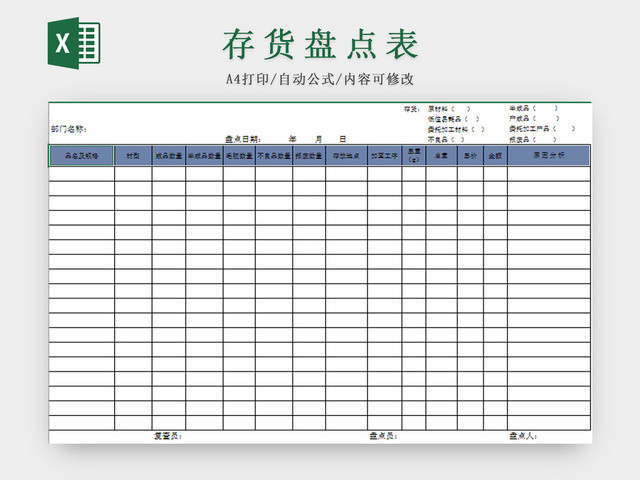Click first empty cell under 品名及规格
The image size is (640, 480).
pos(81,173)
